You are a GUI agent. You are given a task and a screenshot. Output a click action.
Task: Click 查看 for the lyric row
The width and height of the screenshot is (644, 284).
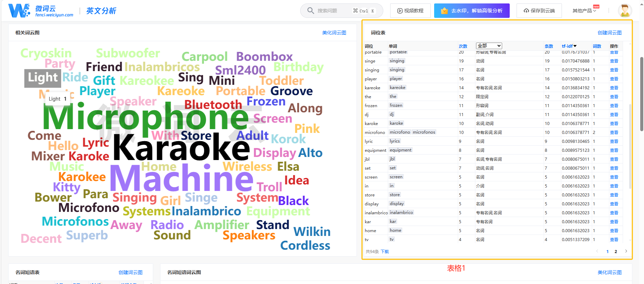pyautogui.click(x=614, y=141)
